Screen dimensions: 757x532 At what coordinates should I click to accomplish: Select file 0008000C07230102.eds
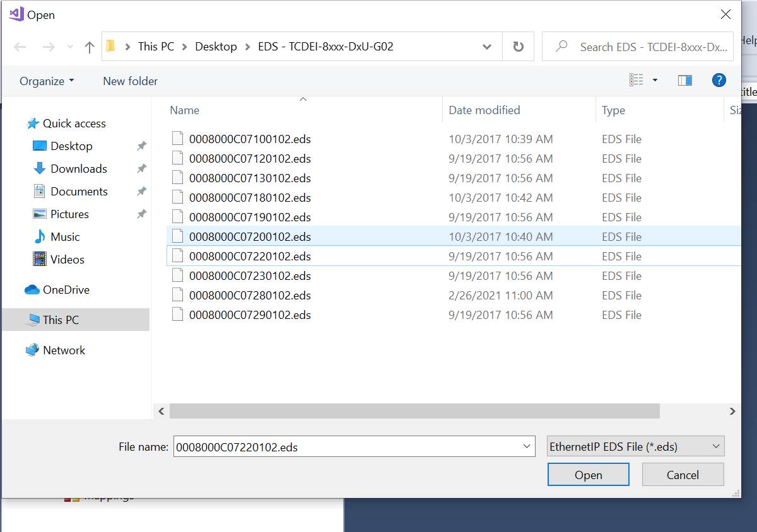pyautogui.click(x=250, y=276)
